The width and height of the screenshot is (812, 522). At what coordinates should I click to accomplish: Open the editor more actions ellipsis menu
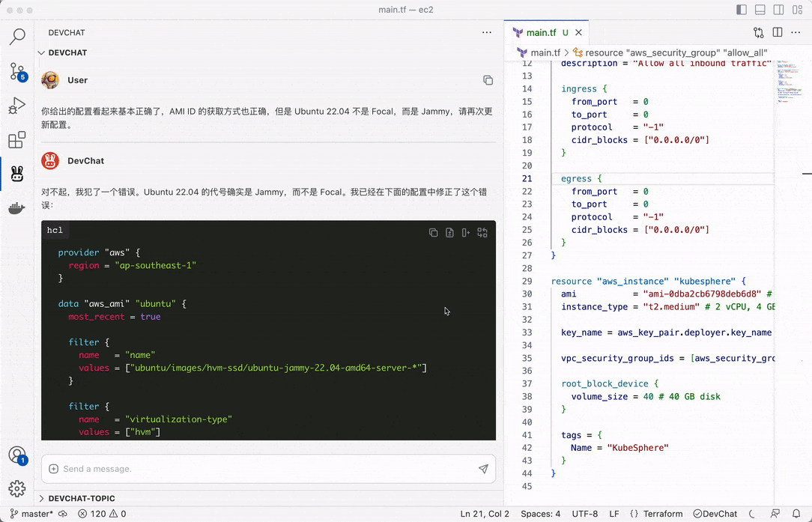tap(796, 32)
